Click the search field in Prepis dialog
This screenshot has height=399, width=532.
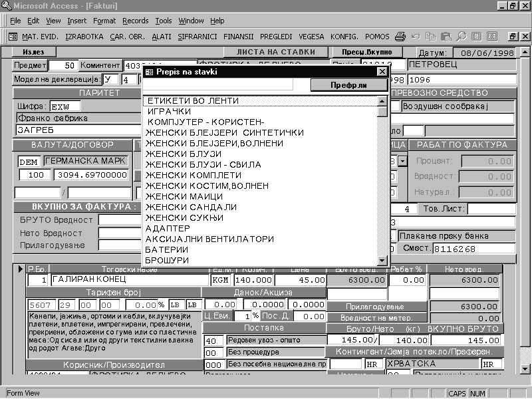[x=226, y=85]
